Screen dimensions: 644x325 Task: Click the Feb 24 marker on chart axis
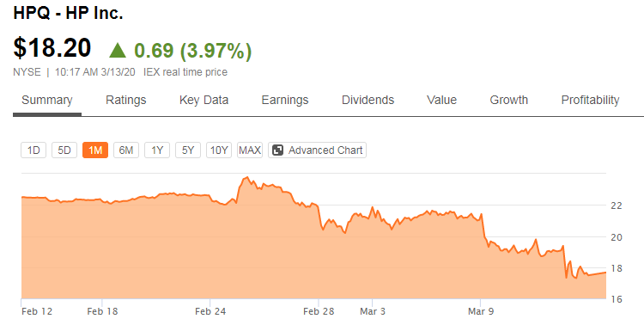point(210,311)
